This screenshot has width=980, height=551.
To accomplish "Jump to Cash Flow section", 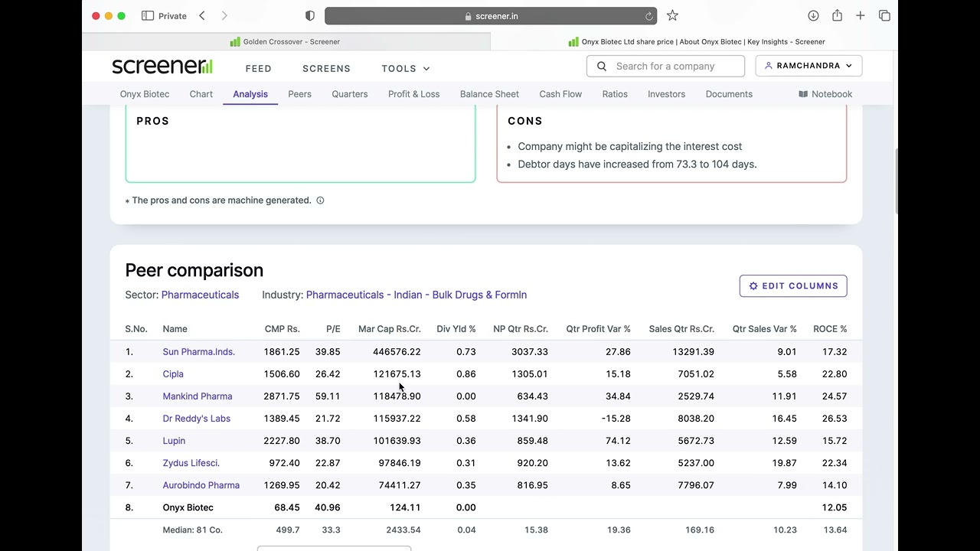I will coord(560,94).
